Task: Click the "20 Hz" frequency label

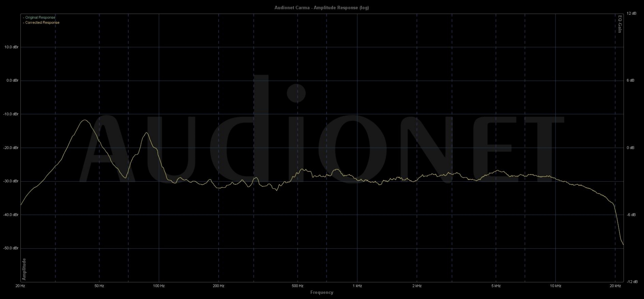Action: tap(20, 286)
